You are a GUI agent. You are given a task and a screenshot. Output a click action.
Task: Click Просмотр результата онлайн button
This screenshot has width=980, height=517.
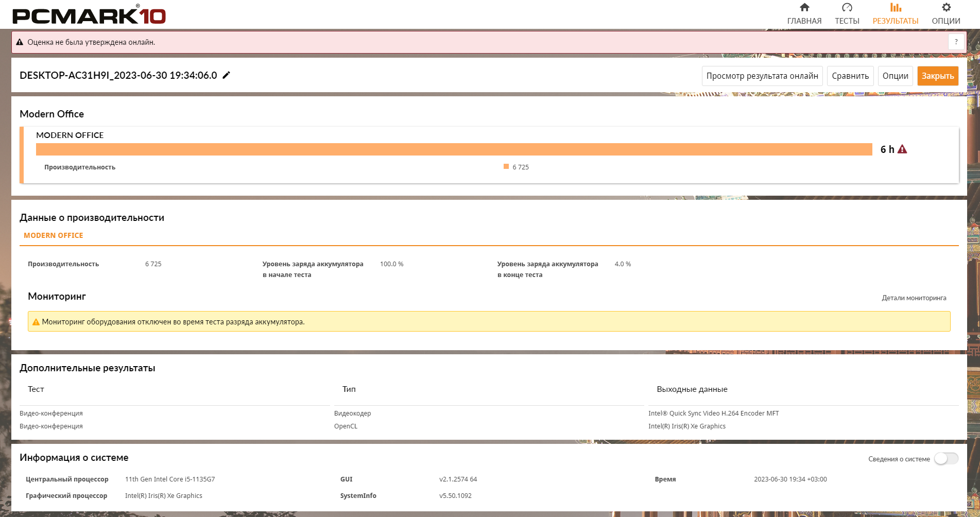tap(762, 76)
